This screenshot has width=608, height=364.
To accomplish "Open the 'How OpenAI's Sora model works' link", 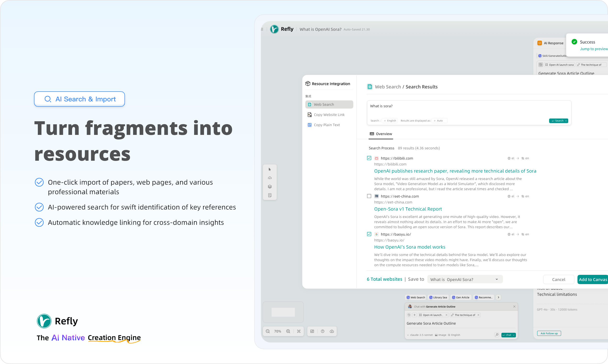I will coord(409,247).
